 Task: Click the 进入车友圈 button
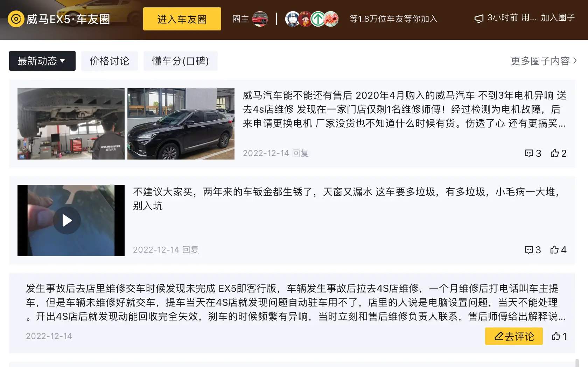[182, 19]
